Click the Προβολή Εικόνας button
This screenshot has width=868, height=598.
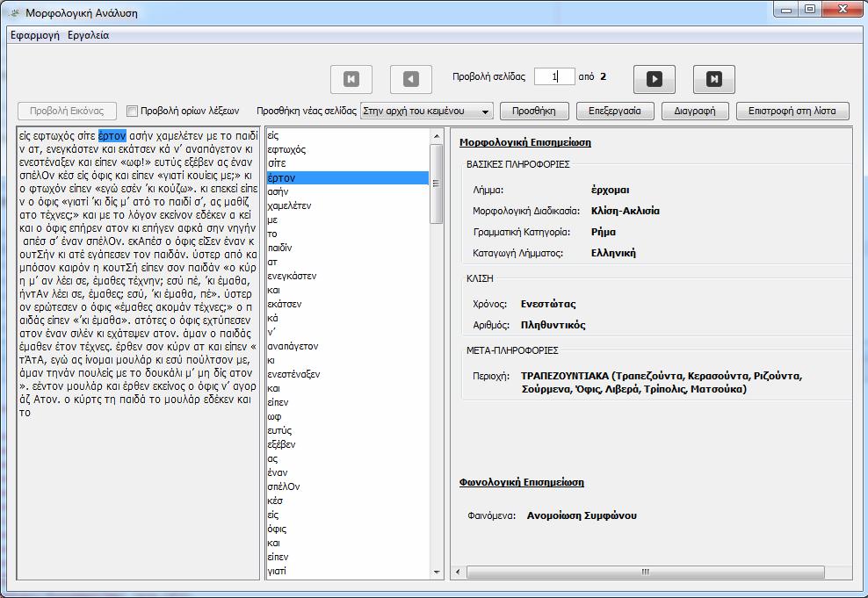pyautogui.click(x=67, y=111)
